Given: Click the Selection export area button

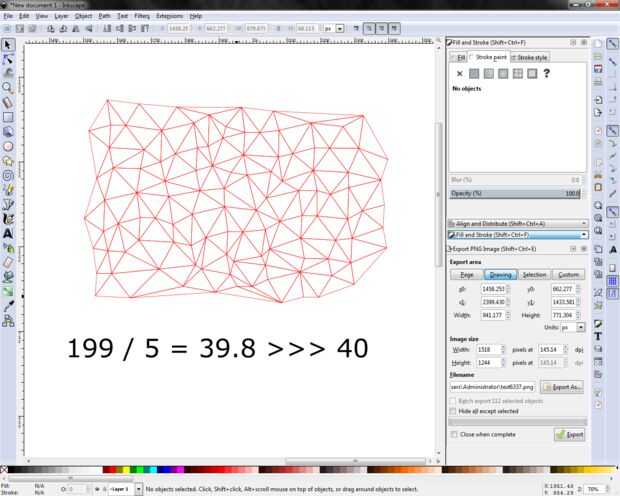Looking at the screenshot, I should 534,275.
